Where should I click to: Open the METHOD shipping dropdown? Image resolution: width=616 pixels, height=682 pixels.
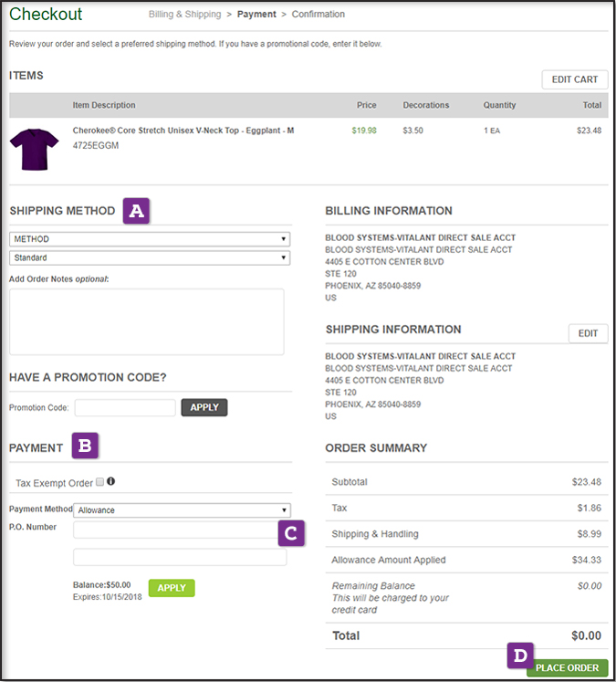(x=150, y=239)
